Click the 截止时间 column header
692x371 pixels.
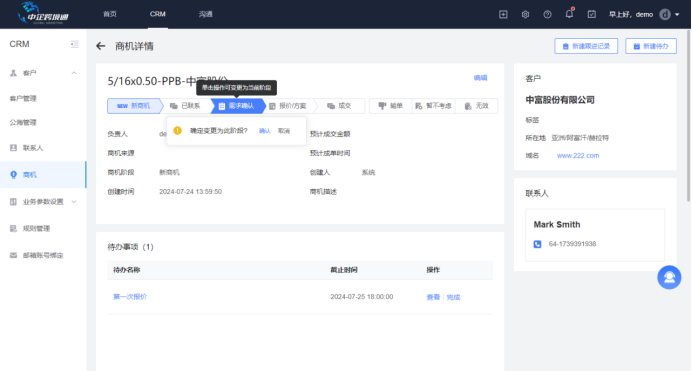tap(344, 270)
